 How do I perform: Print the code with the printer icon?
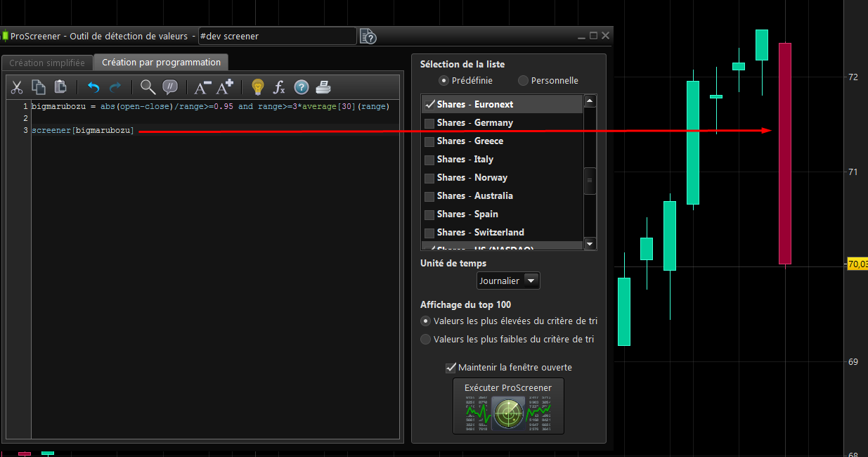tap(323, 87)
